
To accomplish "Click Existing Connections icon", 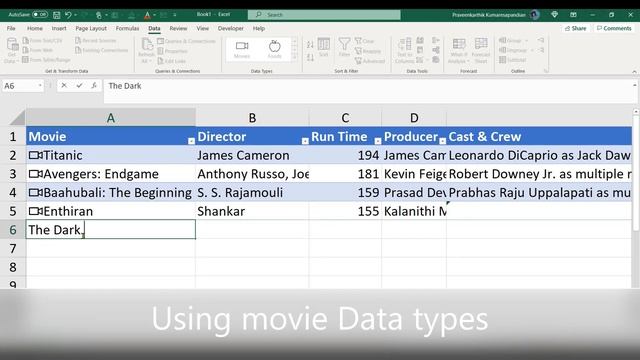I will tap(78, 50).
